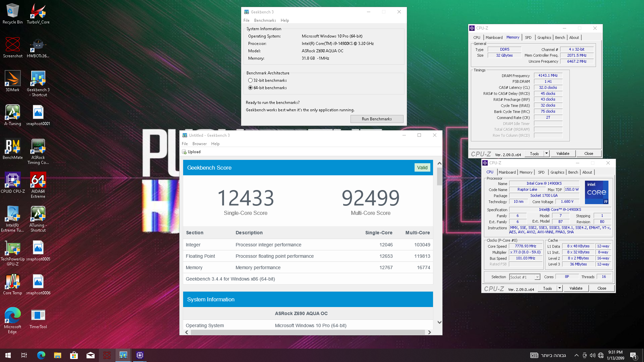Open Recycle Bin desktop icon
This screenshot has width=644, height=362.
pyautogui.click(x=13, y=14)
